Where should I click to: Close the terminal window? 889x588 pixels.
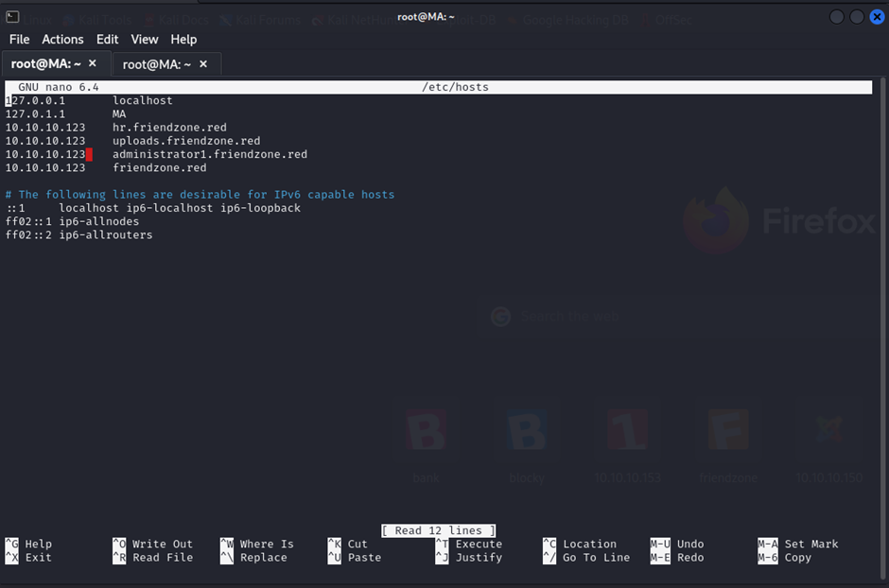[876, 17]
